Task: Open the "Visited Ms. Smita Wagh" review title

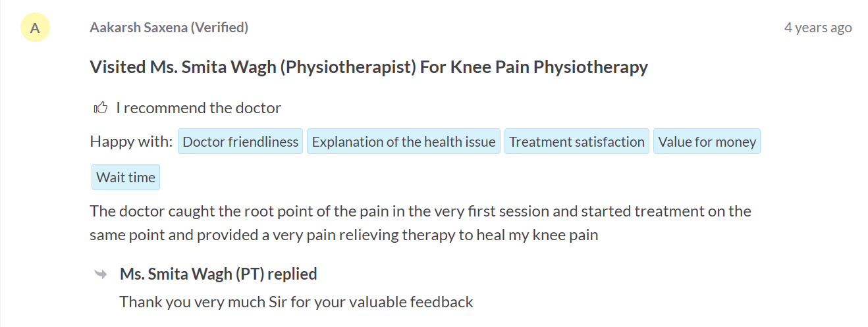Action: (369, 66)
